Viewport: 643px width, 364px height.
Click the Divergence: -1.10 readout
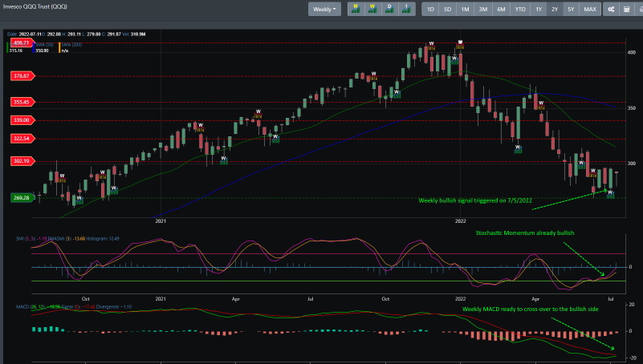(x=114, y=307)
